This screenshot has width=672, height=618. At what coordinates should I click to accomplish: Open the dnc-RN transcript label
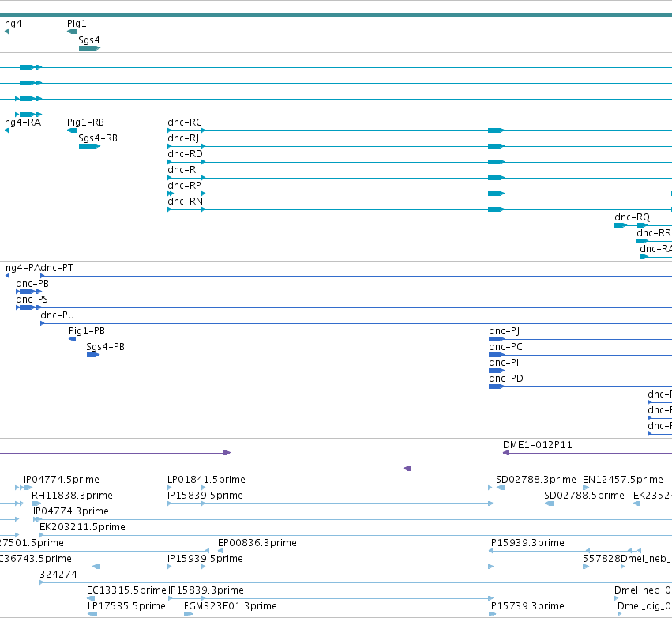point(185,202)
